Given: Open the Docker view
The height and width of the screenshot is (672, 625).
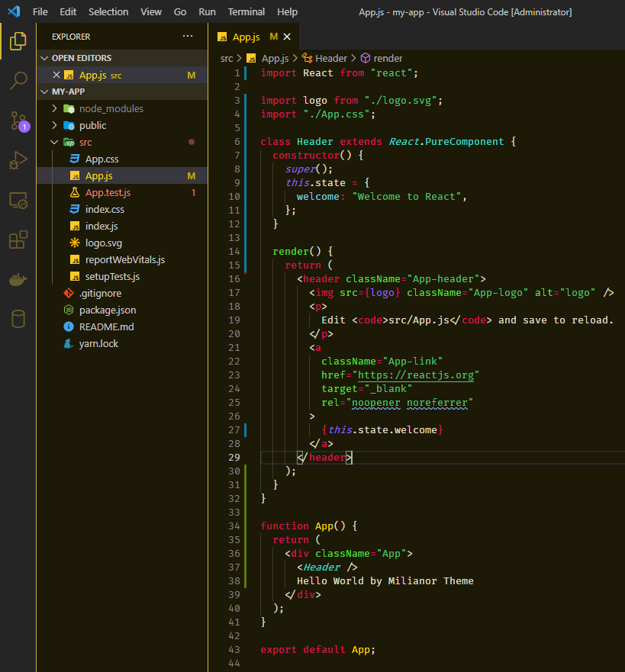Looking at the screenshot, I should tap(18, 279).
